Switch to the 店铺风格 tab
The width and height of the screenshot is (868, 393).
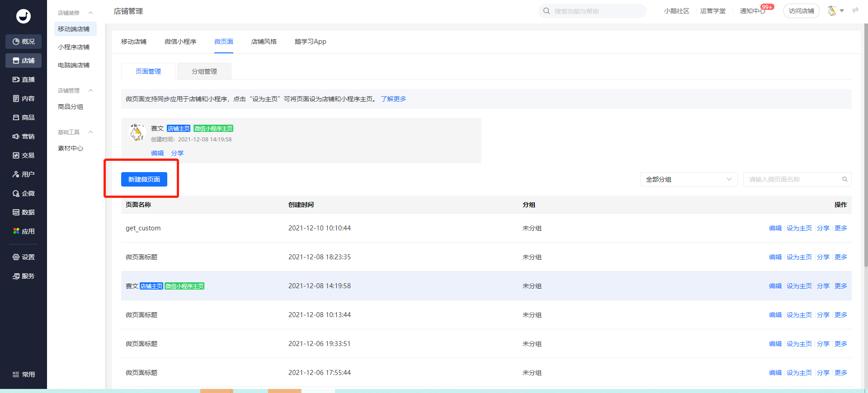tap(264, 42)
